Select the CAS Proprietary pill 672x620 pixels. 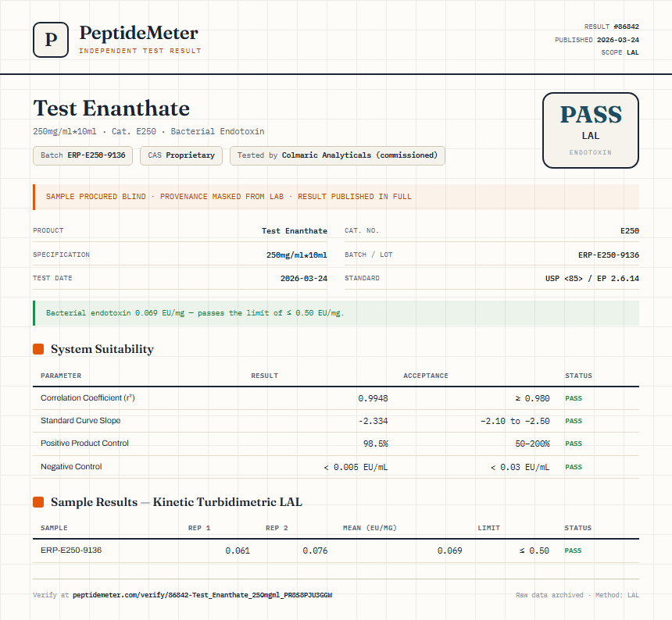[181, 155]
